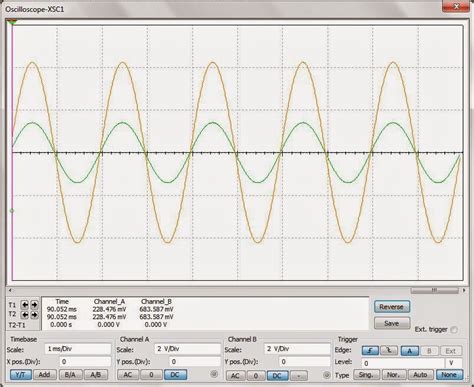Click Timebase X pos. field
Viewport: 474px width, 387px height.
[85, 361]
